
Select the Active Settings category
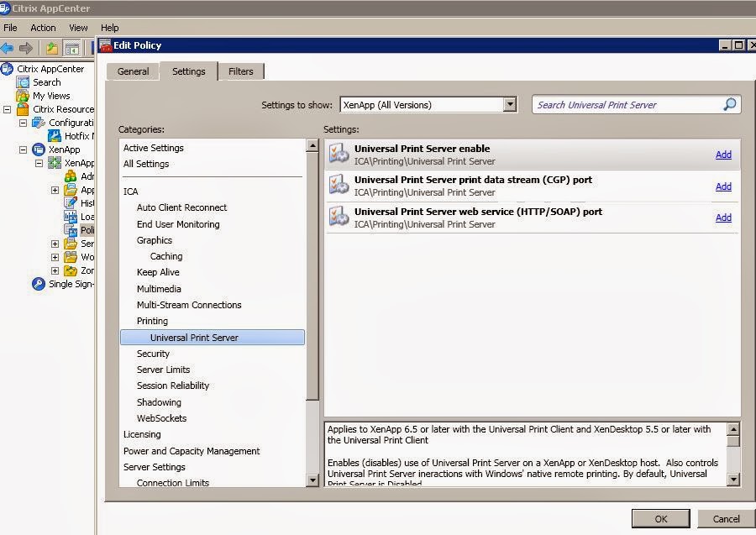(154, 148)
